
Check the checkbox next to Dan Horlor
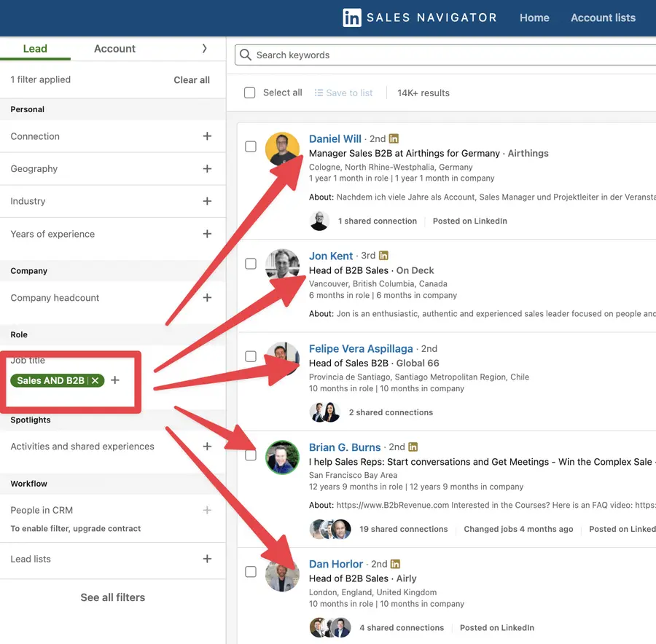click(x=251, y=572)
